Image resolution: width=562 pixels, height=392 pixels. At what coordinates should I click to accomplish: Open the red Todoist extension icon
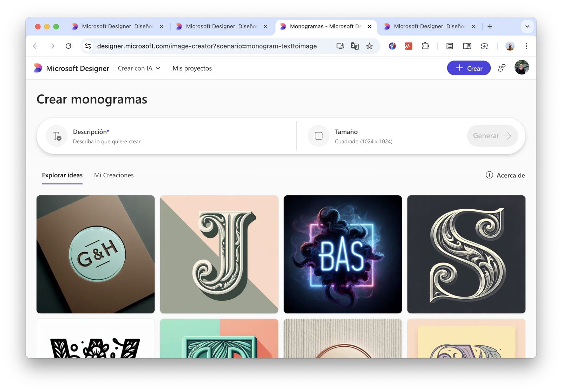click(409, 46)
